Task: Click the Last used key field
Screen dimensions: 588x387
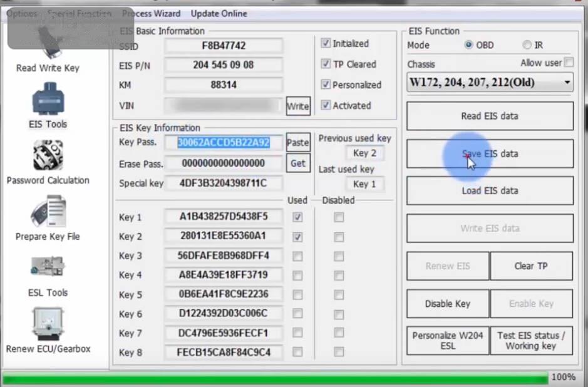Action: coord(364,184)
